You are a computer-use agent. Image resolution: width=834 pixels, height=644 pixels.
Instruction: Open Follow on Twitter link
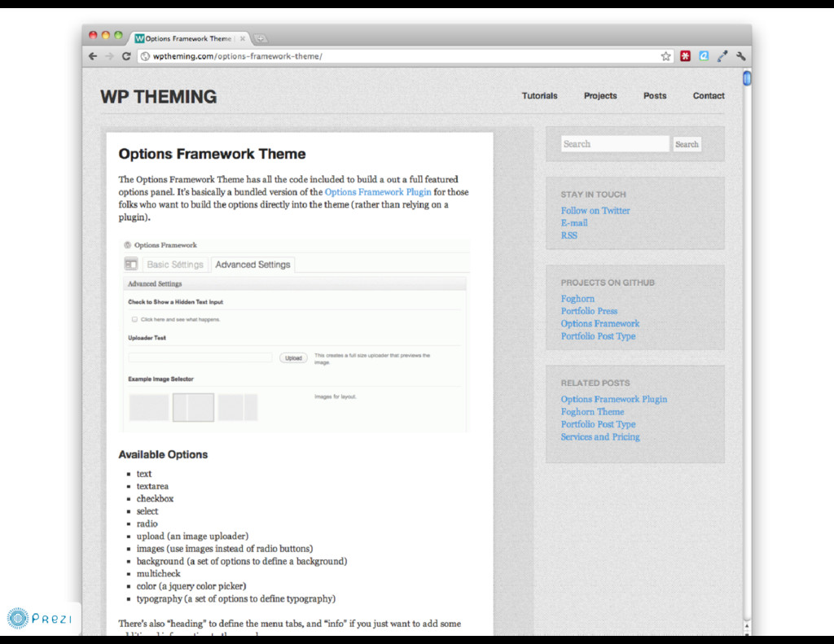595,211
